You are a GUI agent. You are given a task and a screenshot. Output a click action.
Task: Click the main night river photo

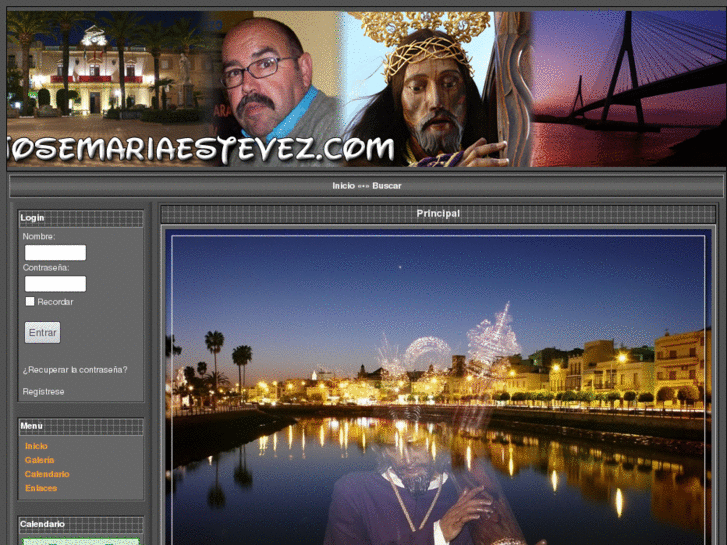click(438, 387)
